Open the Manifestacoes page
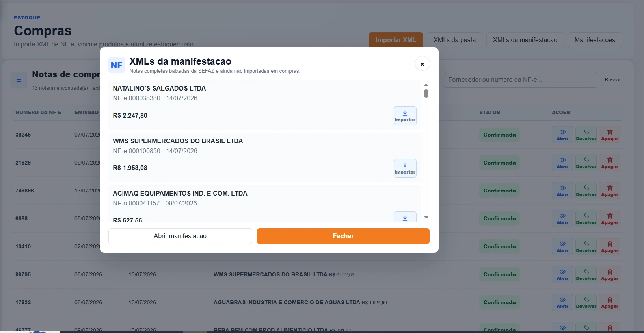This screenshot has height=333, width=644. coord(595,40)
